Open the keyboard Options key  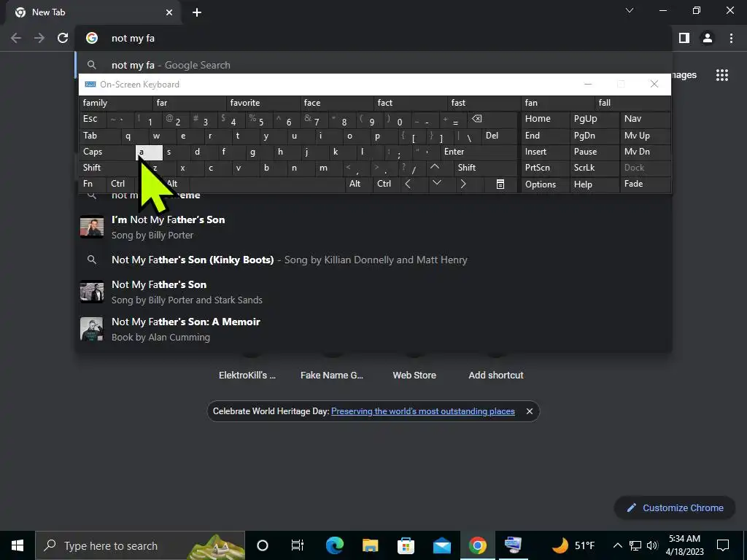coord(545,184)
